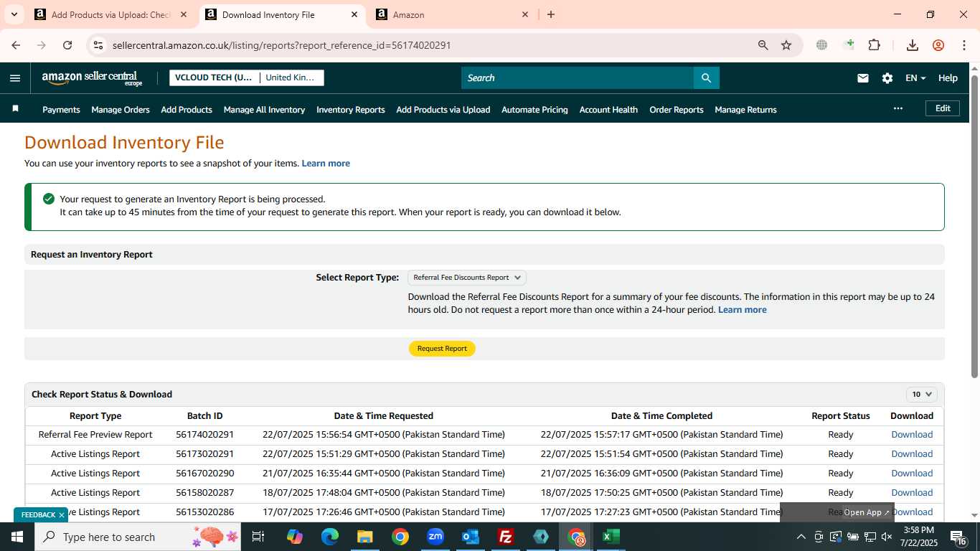Open the EN language dropdown
980x551 pixels.
coord(915,78)
